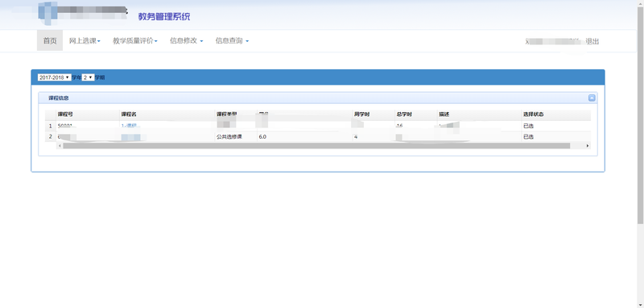This screenshot has width=644, height=308.
Task: Open the semester number 2 dropdown
Action: [x=88, y=77]
